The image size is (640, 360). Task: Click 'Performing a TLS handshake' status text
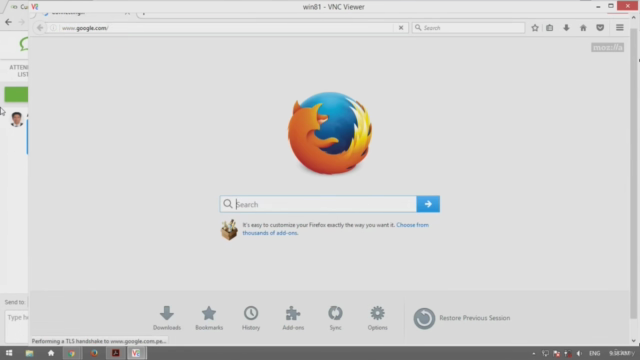point(99,341)
